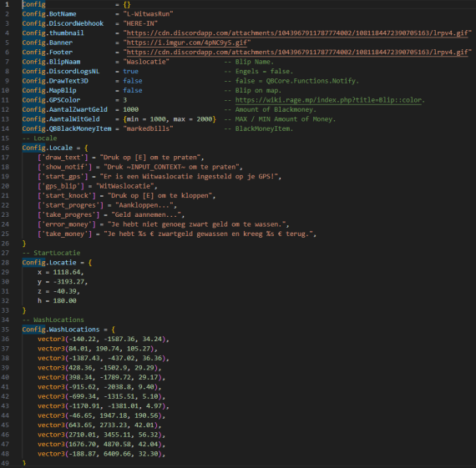Screen dimensions: 476x468
Task: Open the wiki.rage.mp Blip color link
Action: pyautogui.click(x=328, y=100)
